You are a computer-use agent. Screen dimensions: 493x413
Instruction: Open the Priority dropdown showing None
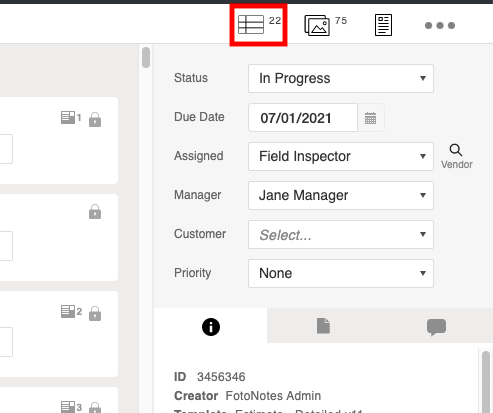click(341, 273)
